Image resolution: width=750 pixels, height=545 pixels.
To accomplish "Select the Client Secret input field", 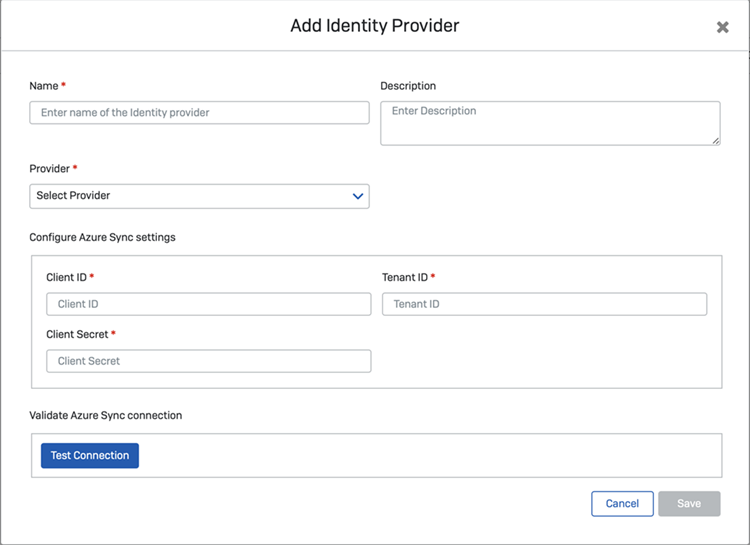I will click(208, 361).
